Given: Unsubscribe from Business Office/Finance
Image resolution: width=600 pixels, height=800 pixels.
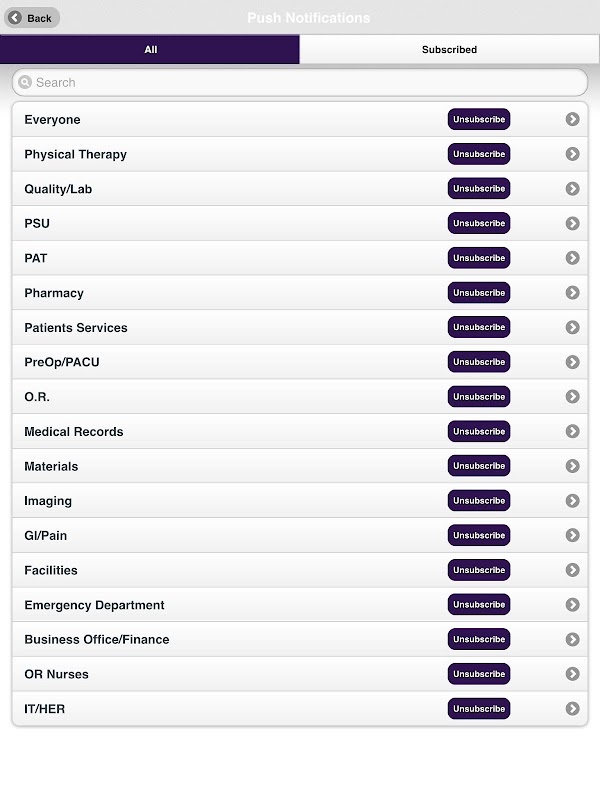Looking at the screenshot, I should point(479,640).
